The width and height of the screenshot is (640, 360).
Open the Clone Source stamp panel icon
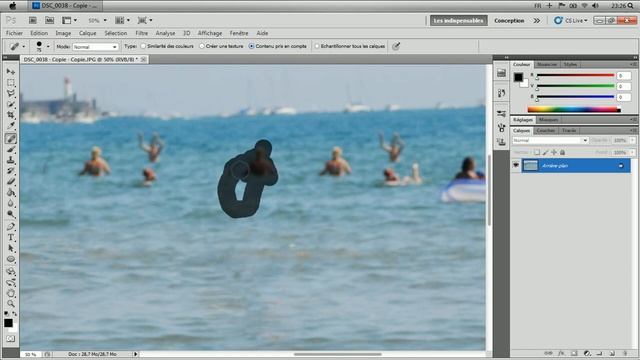[502, 142]
